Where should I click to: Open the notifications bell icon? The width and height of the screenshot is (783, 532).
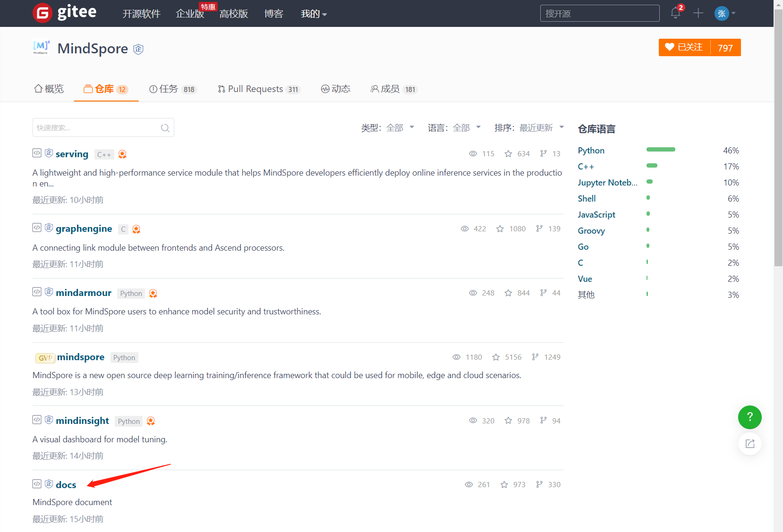click(x=675, y=13)
